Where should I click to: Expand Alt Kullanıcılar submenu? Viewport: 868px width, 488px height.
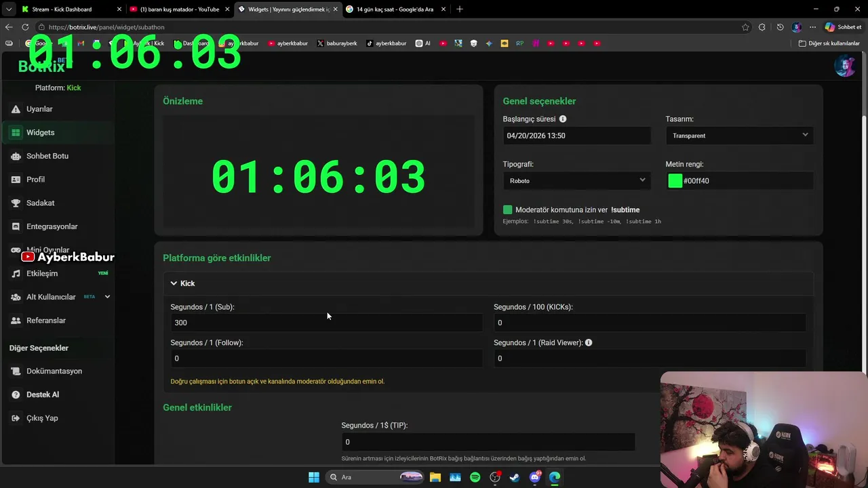point(107,297)
